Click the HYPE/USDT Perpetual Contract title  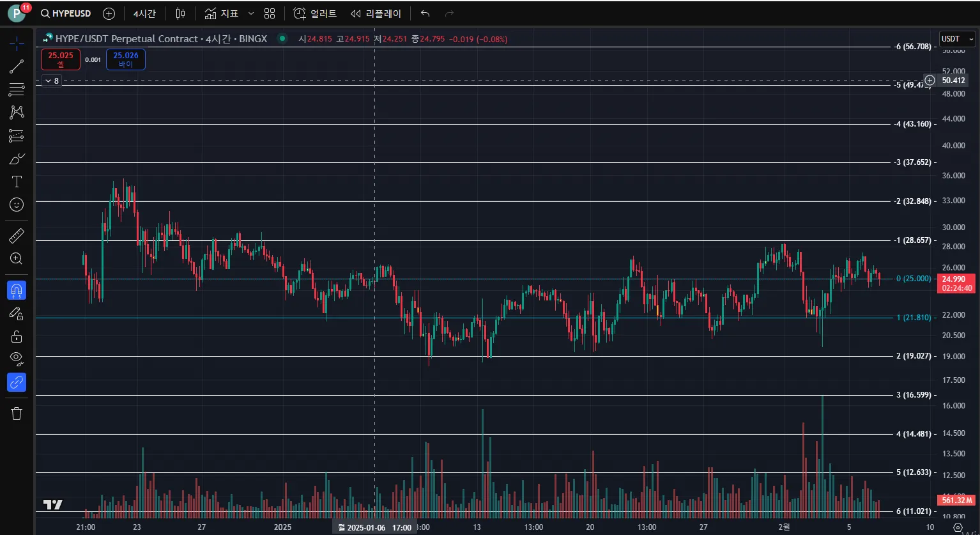(126, 39)
